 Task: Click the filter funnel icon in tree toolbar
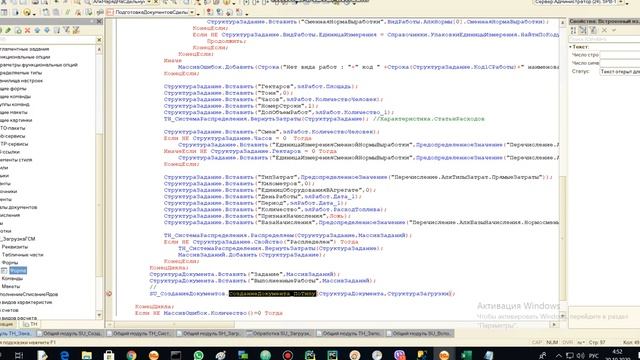67,30
